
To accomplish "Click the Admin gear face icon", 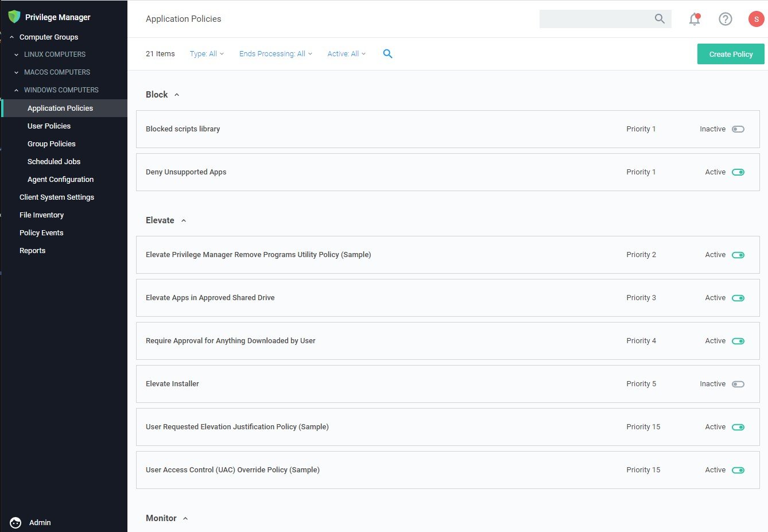I will point(15,522).
